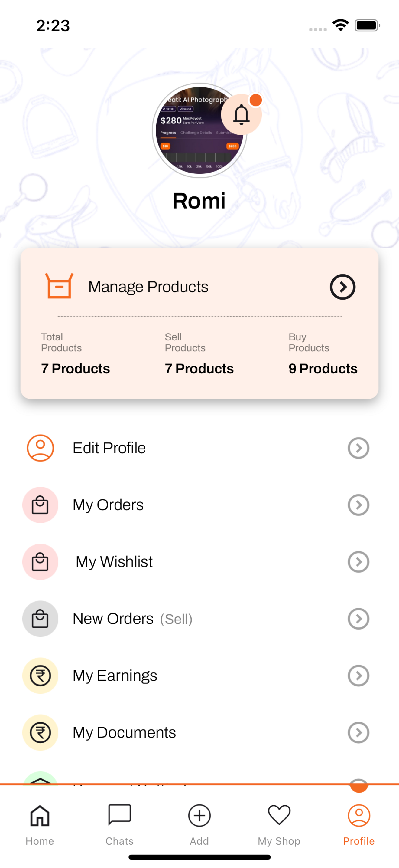Open Manage Products with its arrow
The height and width of the screenshot is (868, 399).
point(342,287)
